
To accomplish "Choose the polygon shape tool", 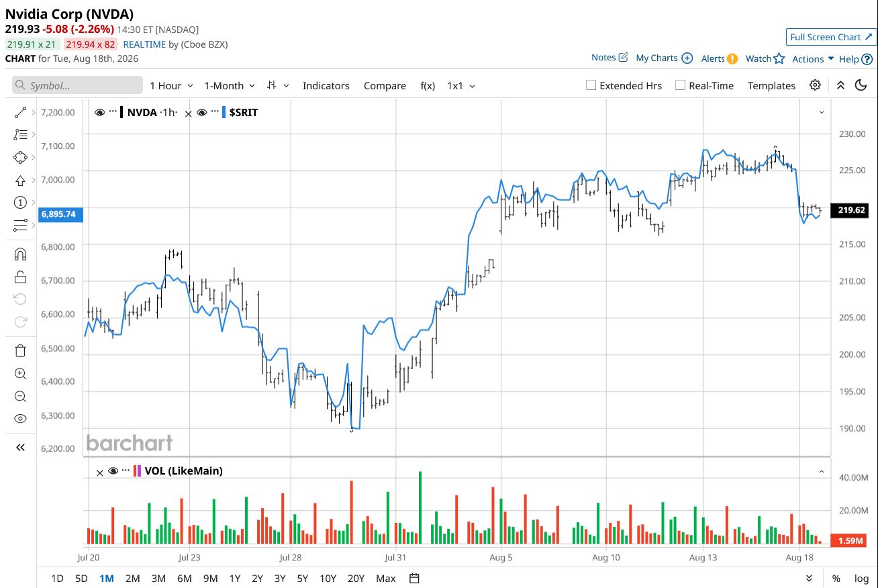I will coord(20,158).
